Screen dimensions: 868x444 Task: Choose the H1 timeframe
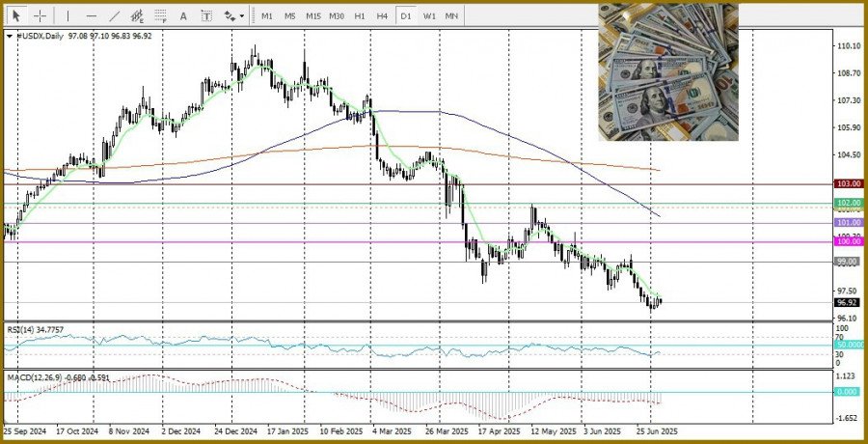coord(359,16)
